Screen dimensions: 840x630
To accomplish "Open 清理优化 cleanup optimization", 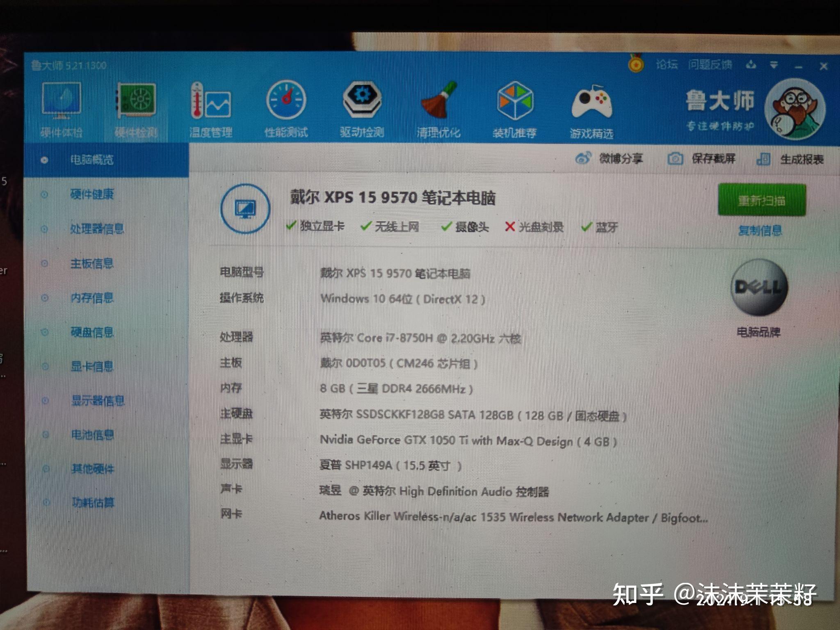I will tap(438, 109).
